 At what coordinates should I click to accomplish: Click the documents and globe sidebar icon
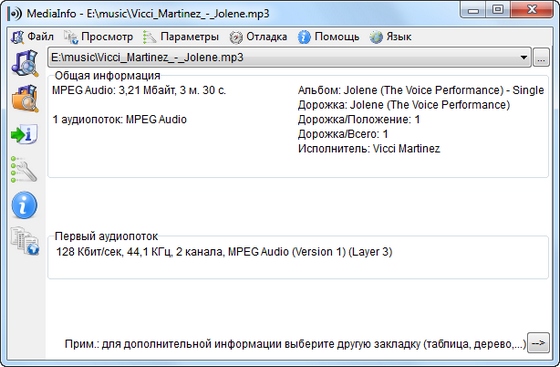25,241
